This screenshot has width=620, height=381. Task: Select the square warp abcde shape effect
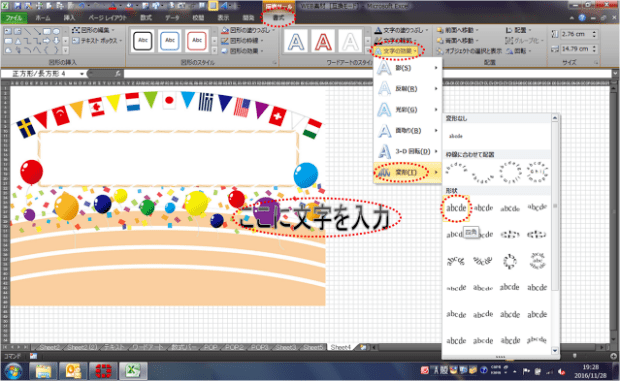tap(456, 208)
